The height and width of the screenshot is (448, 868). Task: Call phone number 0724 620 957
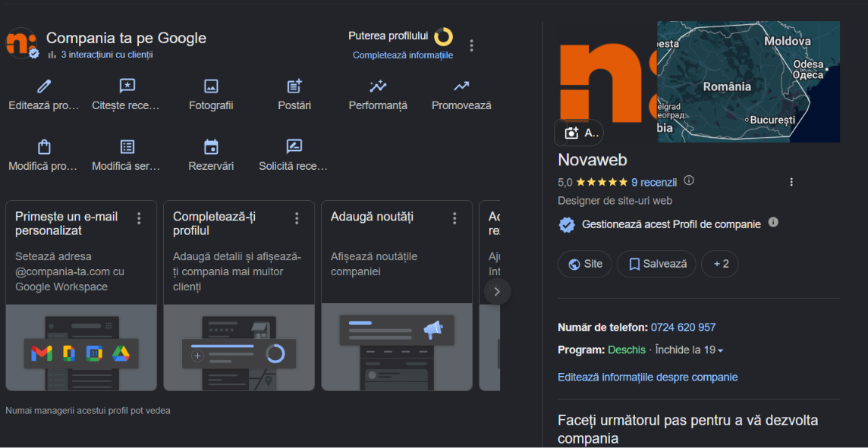pos(683,327)
